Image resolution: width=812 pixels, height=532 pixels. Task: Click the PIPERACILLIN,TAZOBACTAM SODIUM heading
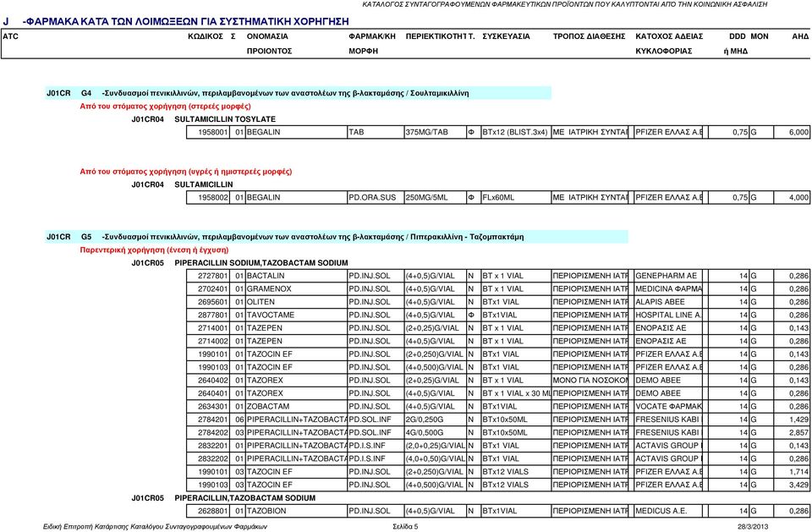(245, 498)
